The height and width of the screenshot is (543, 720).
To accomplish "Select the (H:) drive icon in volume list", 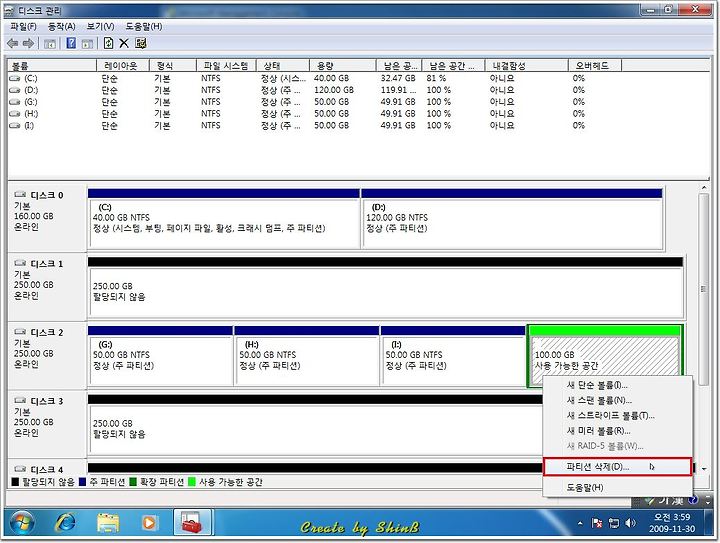I will 15,114.
